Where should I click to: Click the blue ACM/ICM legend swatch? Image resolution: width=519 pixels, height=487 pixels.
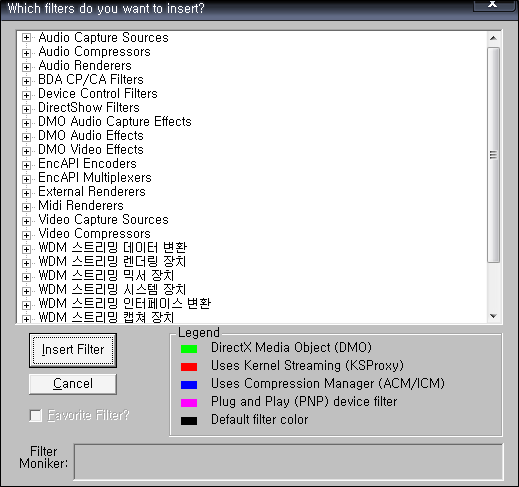coord(189,385)
